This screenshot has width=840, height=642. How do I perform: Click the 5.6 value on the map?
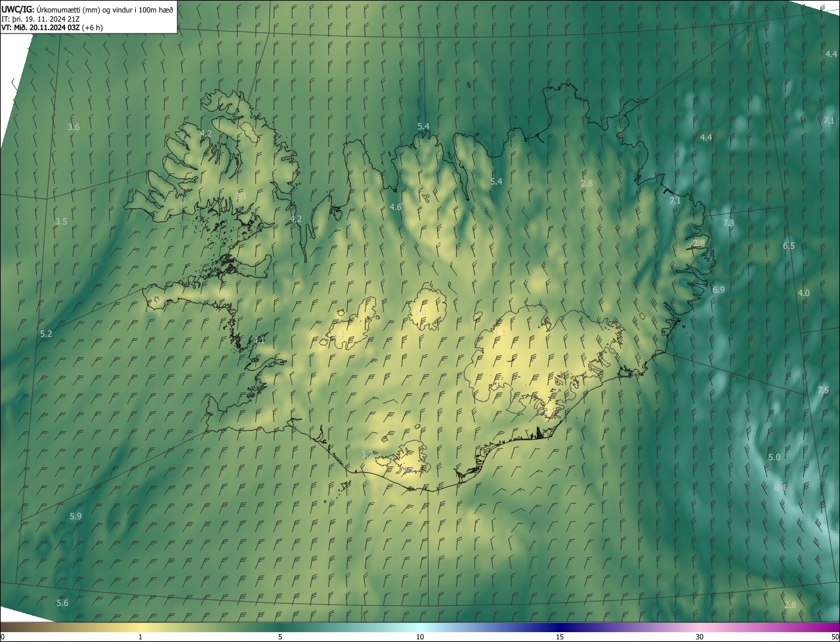coord(62,603)
